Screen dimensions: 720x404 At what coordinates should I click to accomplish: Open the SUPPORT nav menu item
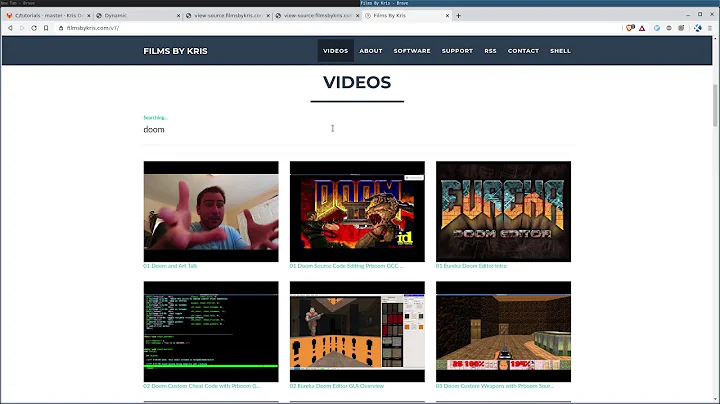coord(457,51)
